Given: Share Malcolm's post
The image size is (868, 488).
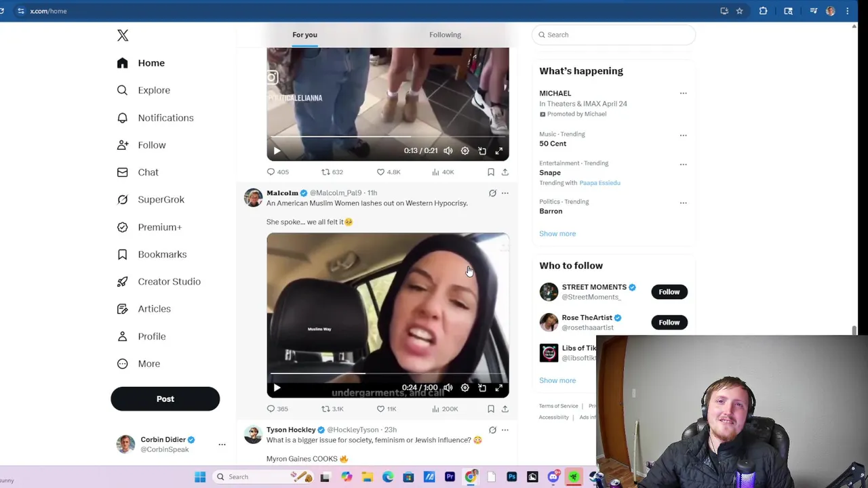Looking at the screenshot, I should tap(505, 409).
